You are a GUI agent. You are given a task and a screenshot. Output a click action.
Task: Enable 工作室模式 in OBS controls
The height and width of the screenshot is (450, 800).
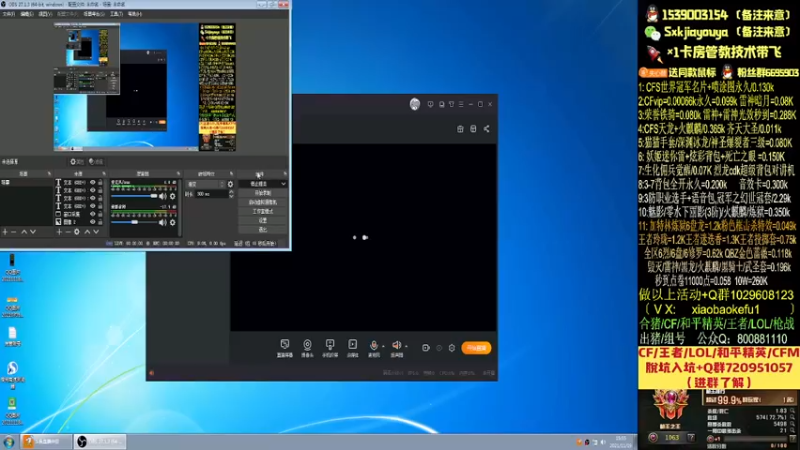pyautogui.click(x=263, y=211)
